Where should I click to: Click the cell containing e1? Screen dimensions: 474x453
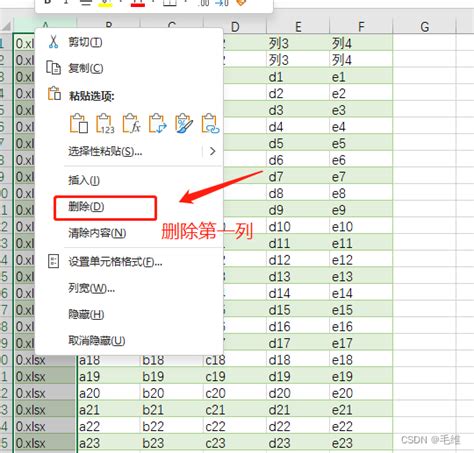click(x=361, y=77)
